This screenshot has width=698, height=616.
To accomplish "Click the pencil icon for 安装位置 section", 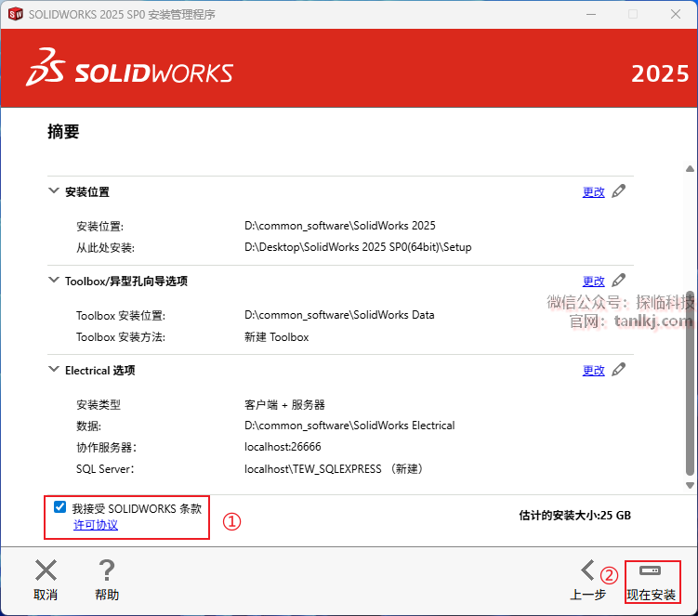I will [x=618, y=191].
